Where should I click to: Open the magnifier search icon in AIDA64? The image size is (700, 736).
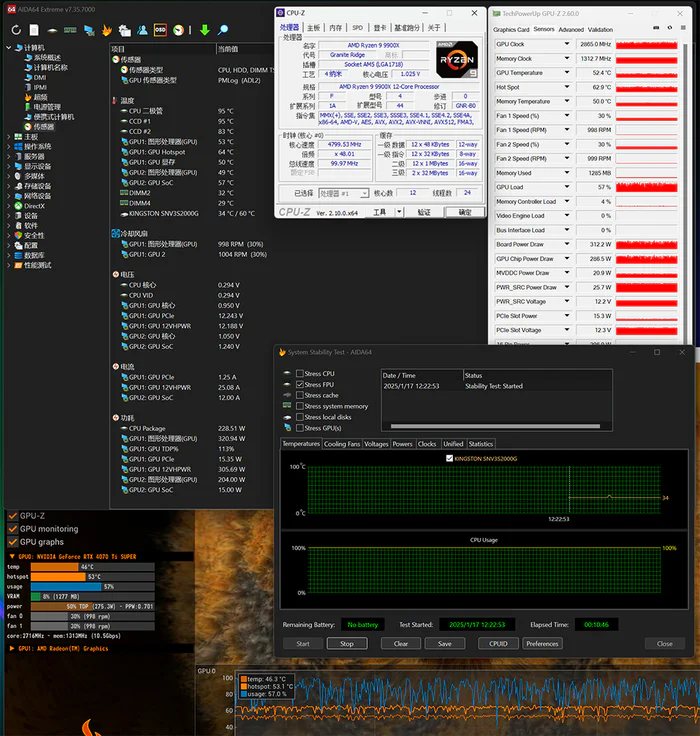click(x=223, y=30)
